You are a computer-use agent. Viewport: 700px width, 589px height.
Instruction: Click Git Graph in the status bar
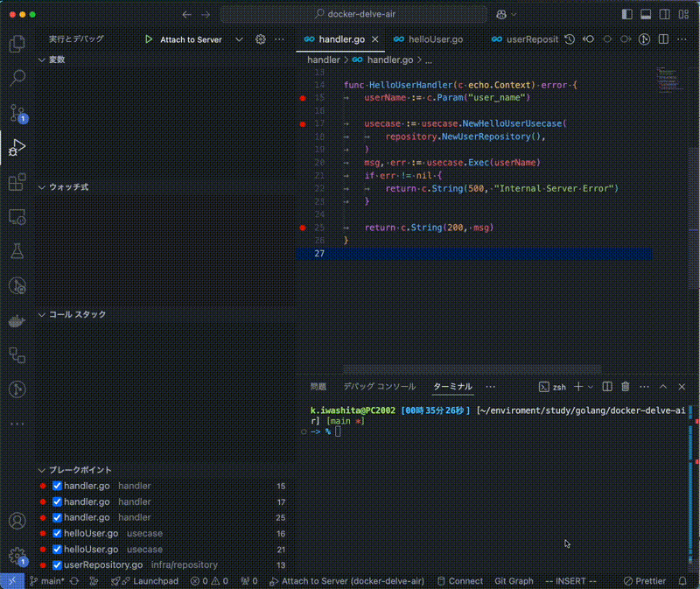[x=514, y=581]
